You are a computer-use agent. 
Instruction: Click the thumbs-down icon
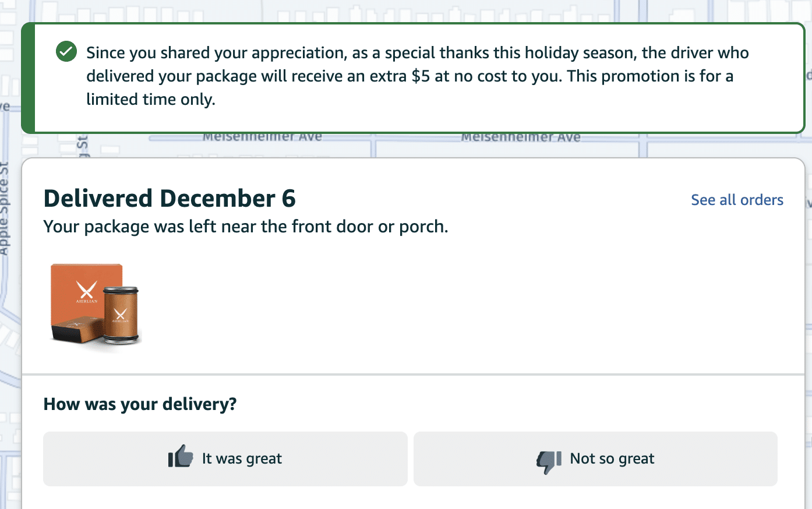pos(548,461)
